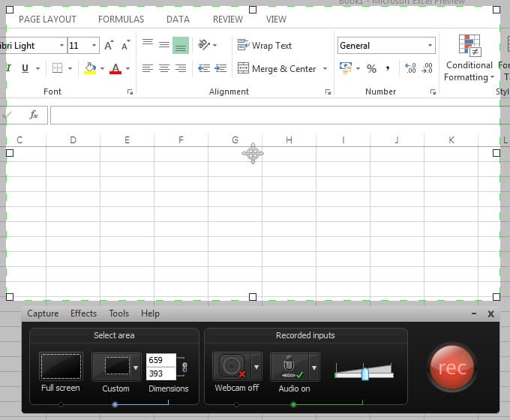Open the Tools menu in recorder
The width and height of the screenshot is (510, 420).
[118, 313]
